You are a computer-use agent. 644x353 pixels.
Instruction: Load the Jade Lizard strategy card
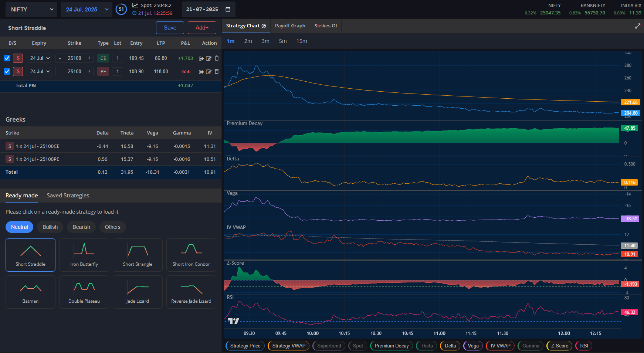[138, 292]
